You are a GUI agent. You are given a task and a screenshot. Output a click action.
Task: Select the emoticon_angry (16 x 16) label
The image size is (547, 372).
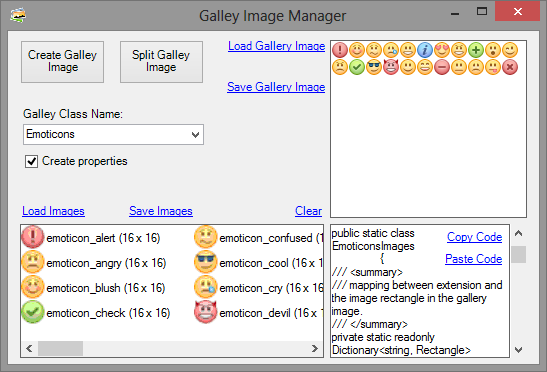106,263
